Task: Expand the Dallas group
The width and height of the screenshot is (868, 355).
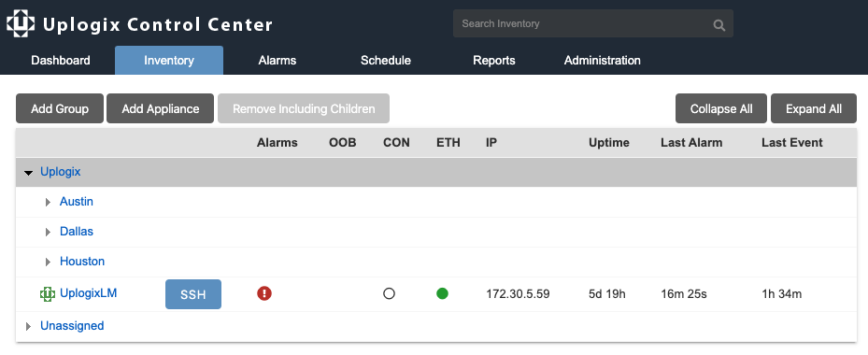Action: pyautogui.click(x=49, y=232)
